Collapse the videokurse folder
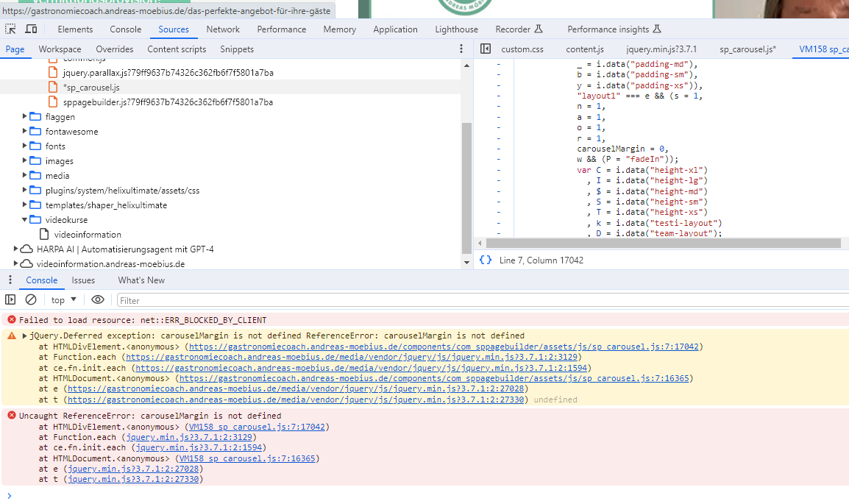The image size is (849, 504). pos(25,220)
